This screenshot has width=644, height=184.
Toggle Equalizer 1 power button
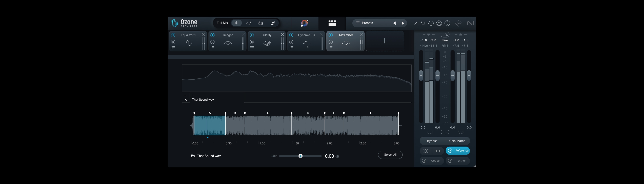[173, 35]
